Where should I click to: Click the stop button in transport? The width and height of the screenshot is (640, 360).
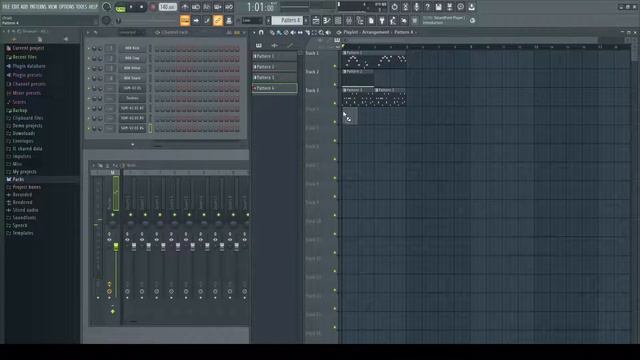[x=142, y=7]
